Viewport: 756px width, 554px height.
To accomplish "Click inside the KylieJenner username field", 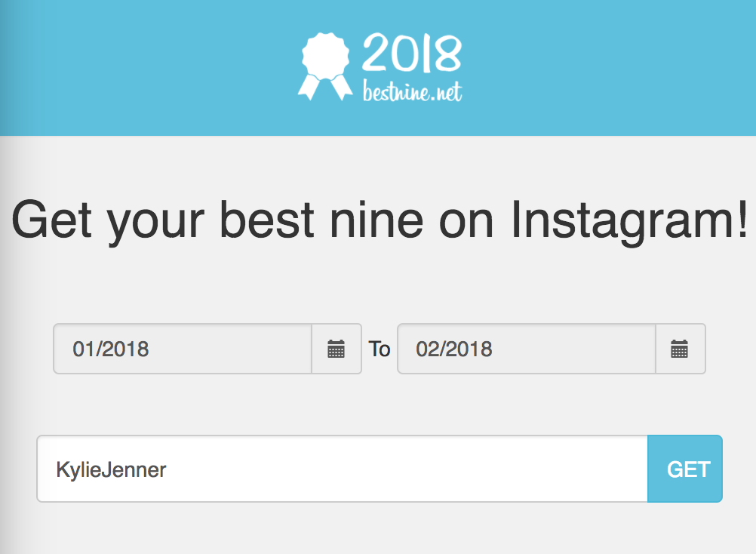I will click(340, 468).
